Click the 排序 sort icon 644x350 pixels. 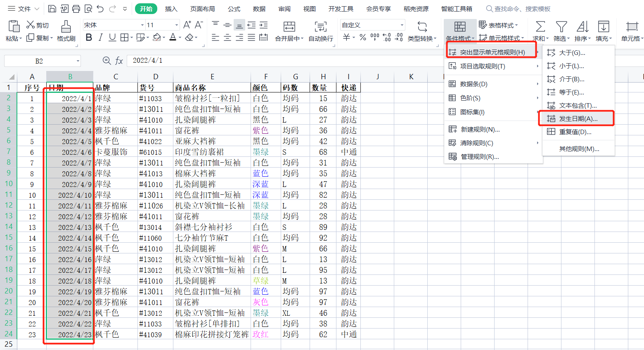[582, 27]
